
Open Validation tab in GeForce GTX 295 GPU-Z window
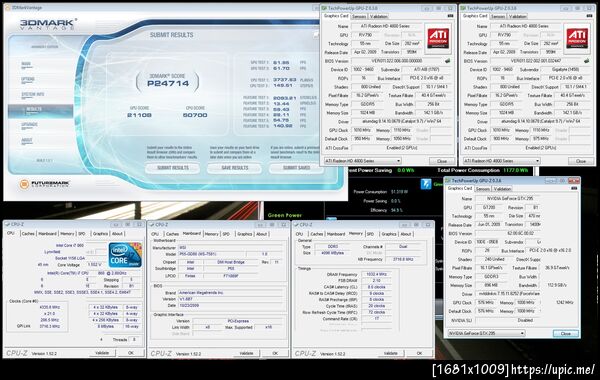click(x=502, y=189)
